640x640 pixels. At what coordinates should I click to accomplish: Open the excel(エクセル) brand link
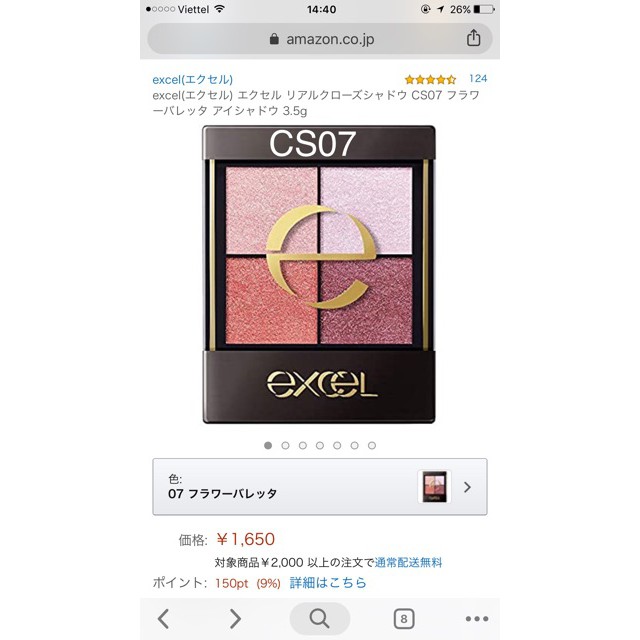pos(193,79)
